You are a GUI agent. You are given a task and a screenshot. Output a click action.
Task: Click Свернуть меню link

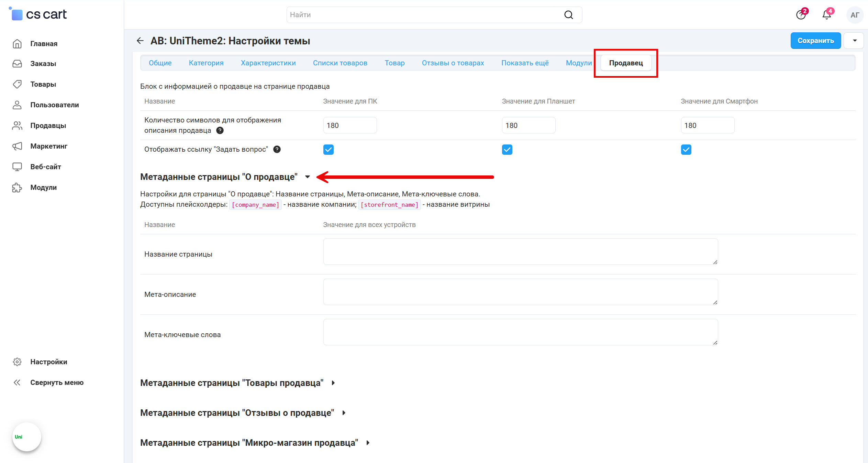click(x=57, y=383)
